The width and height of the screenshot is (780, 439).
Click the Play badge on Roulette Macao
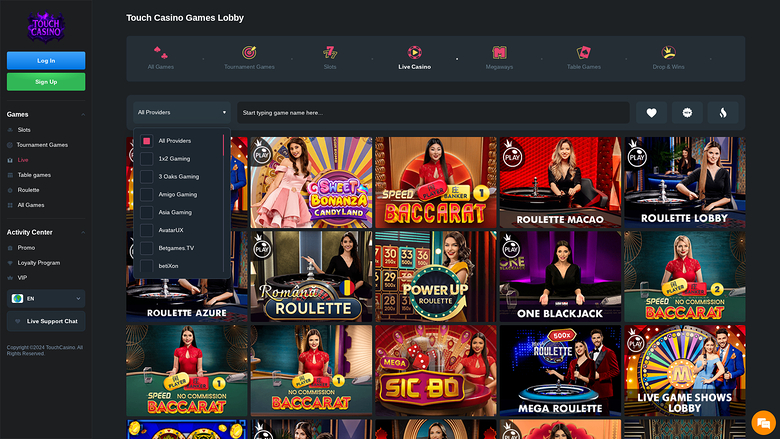pos(512,155)
